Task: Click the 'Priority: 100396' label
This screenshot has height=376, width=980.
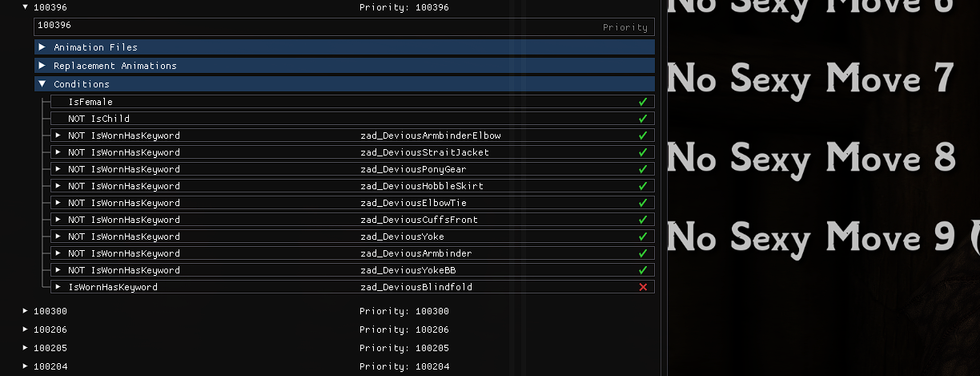Action: (x=404, y=7)
